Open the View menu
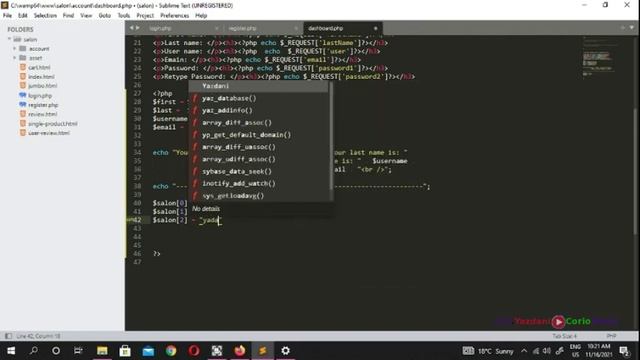Image resolution: width=640 pixels, height=360 pixels. pyautogui.click(x=86, y=16)
